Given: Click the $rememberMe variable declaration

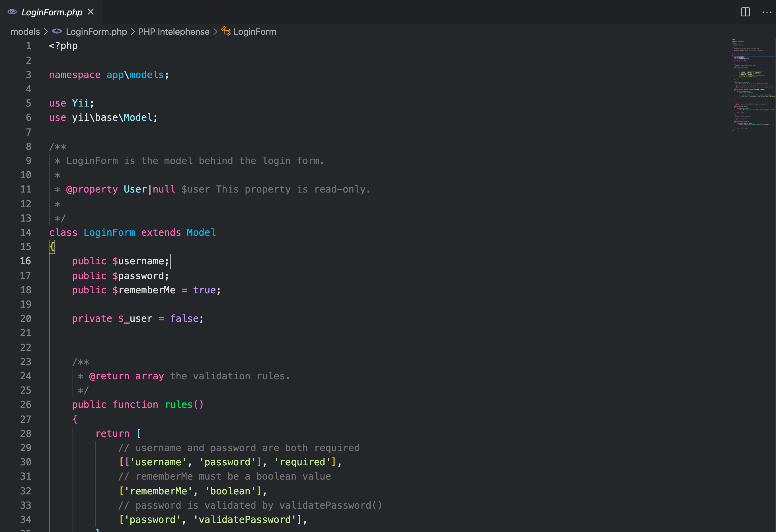Looking at the screenshot, I should coord(143,290).
